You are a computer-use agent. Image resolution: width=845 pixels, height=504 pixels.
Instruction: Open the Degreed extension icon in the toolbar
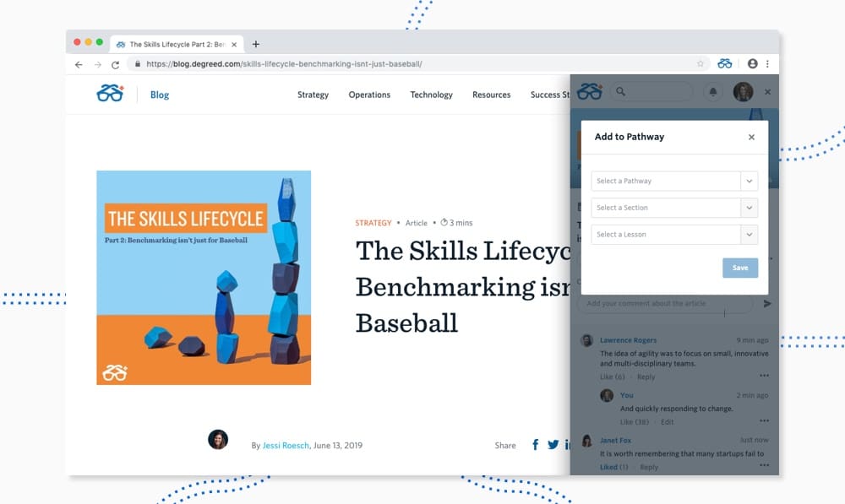click(x=725, y=63)
